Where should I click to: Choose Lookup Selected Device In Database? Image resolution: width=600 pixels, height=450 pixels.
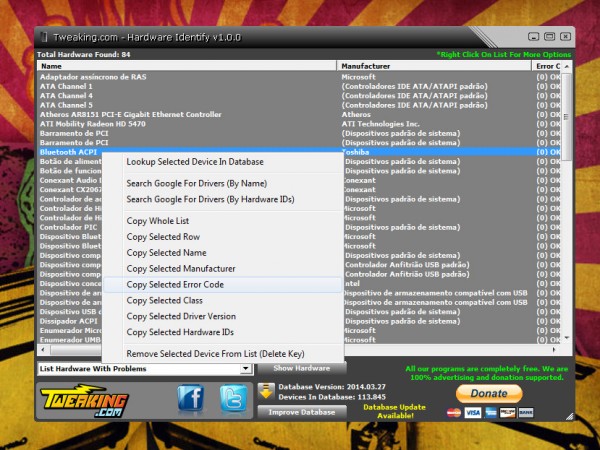(222, 162)
